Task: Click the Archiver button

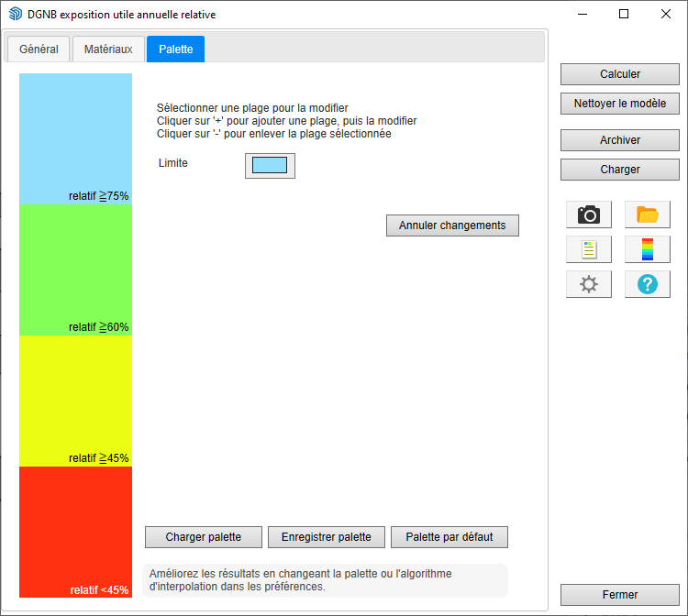Action: (619, 140)
